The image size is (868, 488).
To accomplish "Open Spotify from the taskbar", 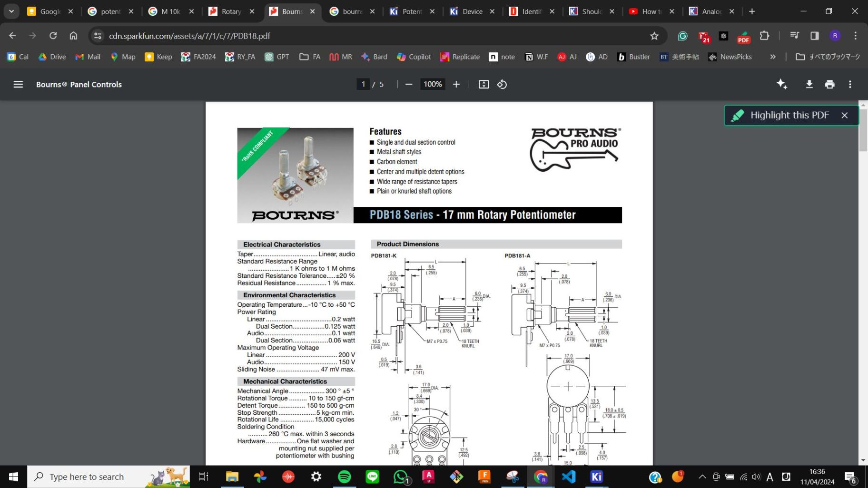I will (345, 477).
